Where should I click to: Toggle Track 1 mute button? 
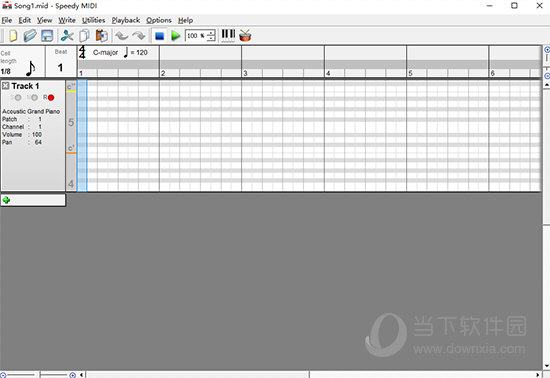(x=34, y=97)
